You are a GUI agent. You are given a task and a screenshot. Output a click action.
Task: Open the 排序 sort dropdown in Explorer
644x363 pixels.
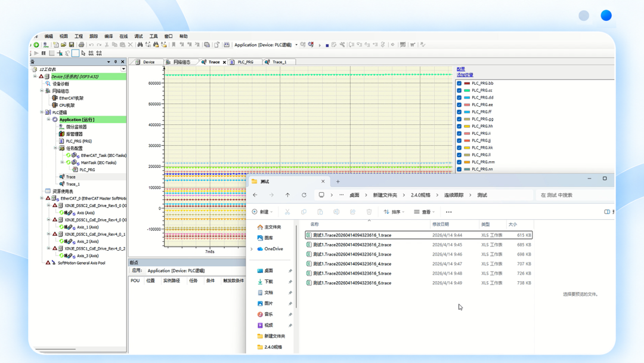pyautogui.click(x=394, y=212)
